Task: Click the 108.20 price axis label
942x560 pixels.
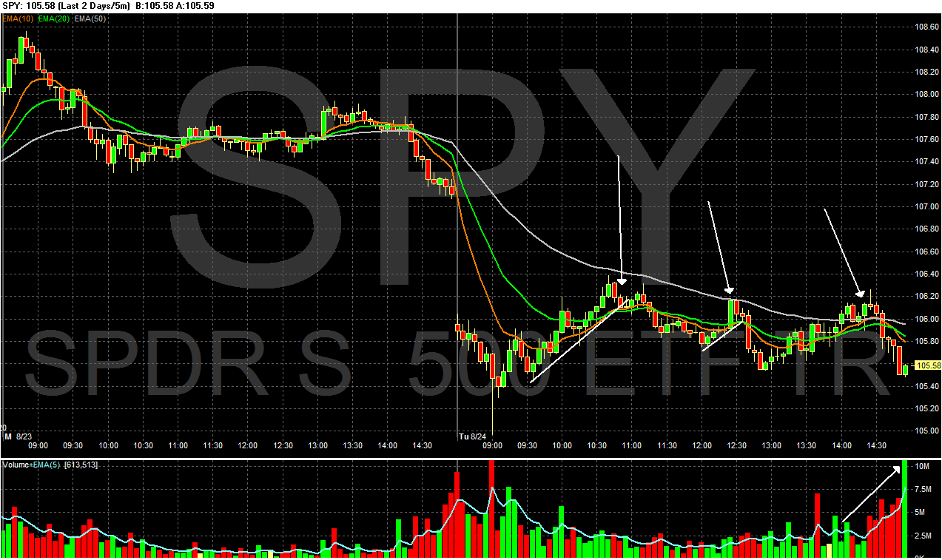Action: pos(928,72)
